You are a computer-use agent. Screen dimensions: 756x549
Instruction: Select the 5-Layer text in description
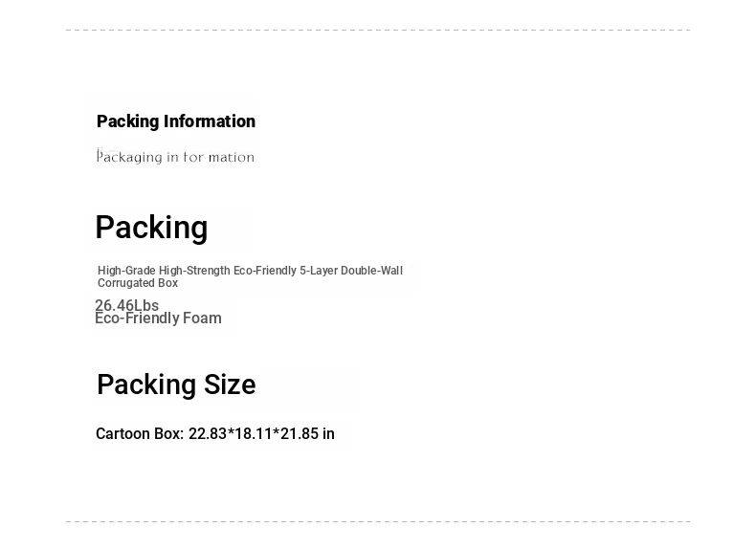click(319, 271)
